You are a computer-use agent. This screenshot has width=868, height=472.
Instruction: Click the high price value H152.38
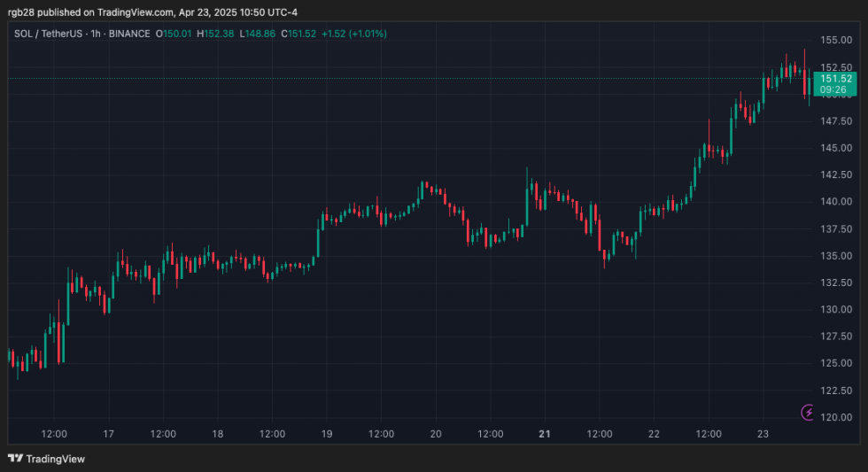point(215,34)
